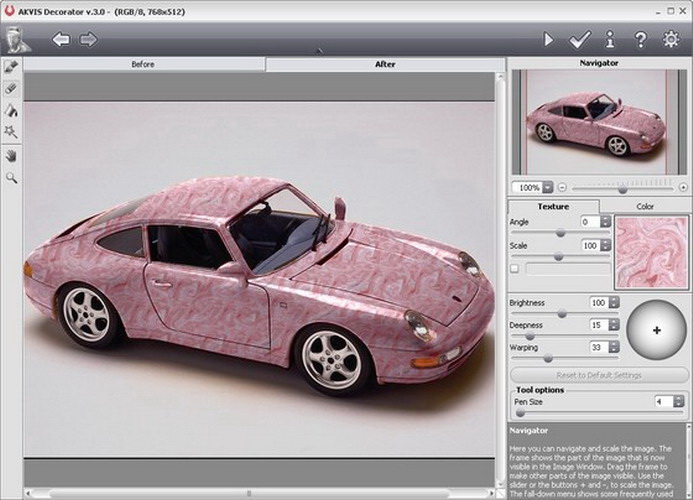693x500 pixels.
Task: Click the Brightness value spinner arrows
Action: coord(614,302)
